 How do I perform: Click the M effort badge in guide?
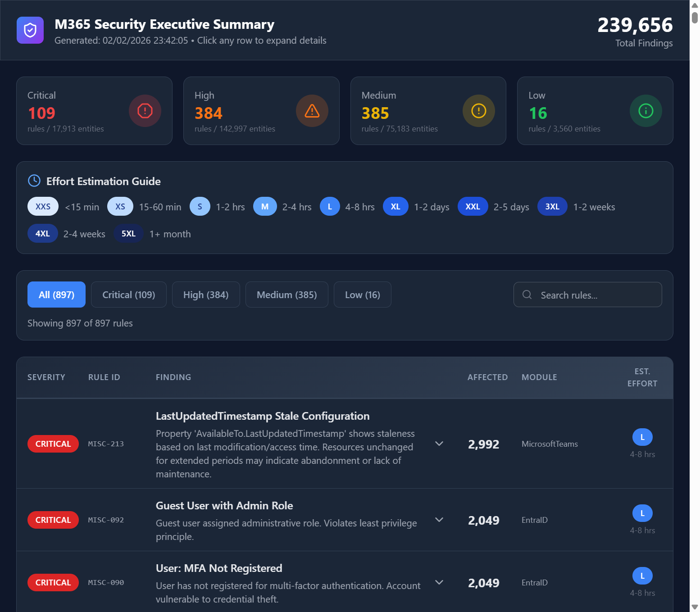pos(265,207)
